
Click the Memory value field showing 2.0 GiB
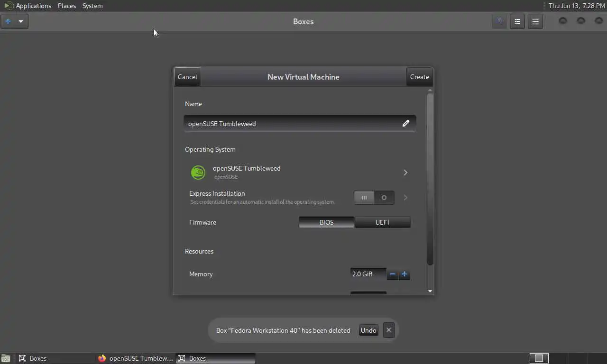click(368, 274)
